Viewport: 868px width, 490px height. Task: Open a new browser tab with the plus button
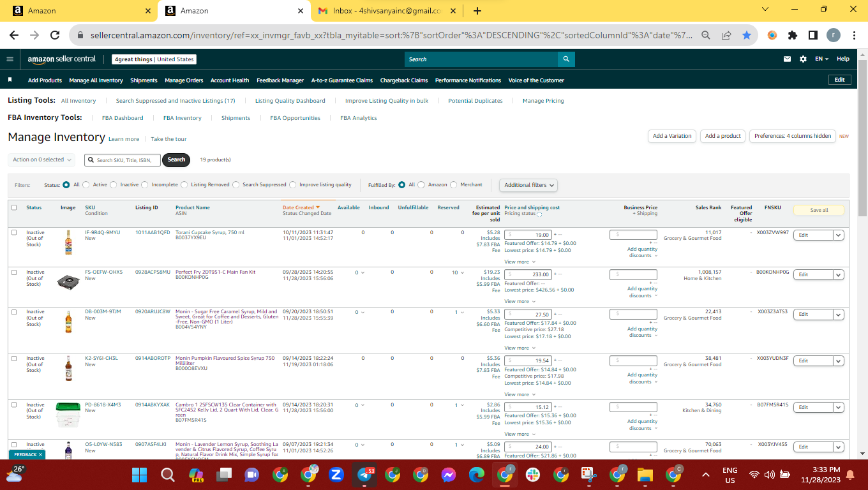point(477,11)
